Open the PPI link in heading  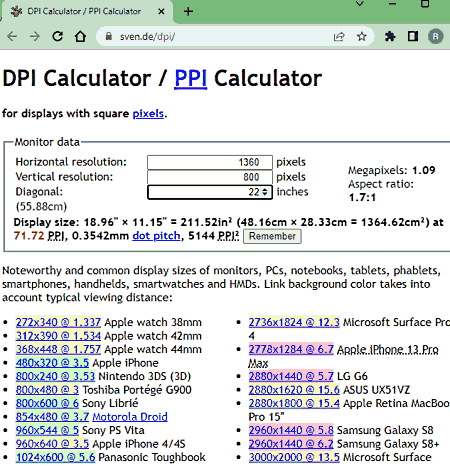(x=191, y=78)
